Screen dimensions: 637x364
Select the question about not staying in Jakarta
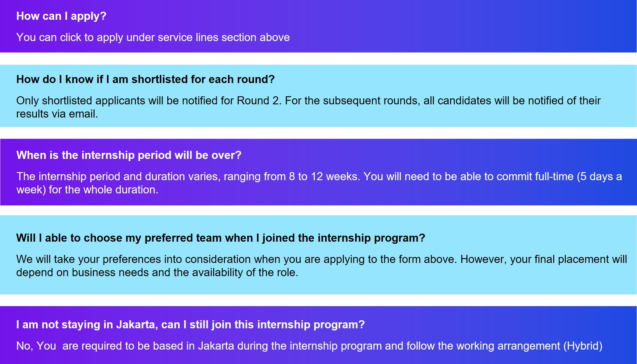pos(190,325)
